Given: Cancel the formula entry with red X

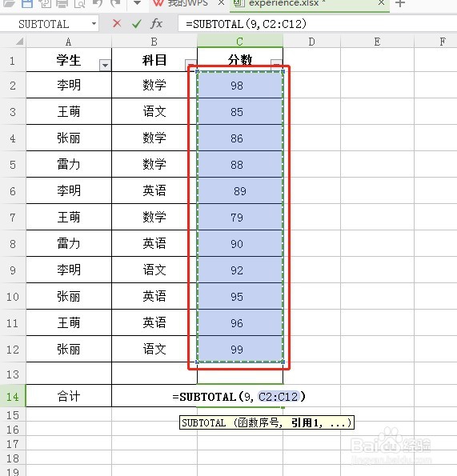Looking at the screenshot, I should (x=117, y=23).
